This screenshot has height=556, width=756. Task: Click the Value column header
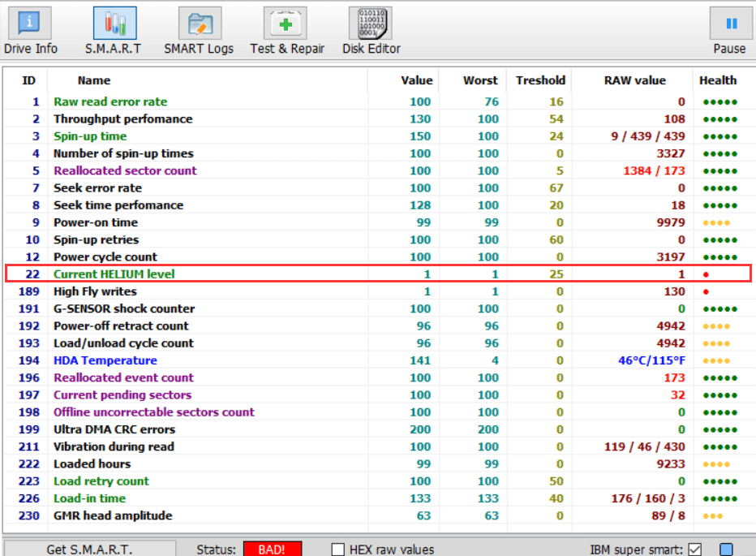coord(416,80)
